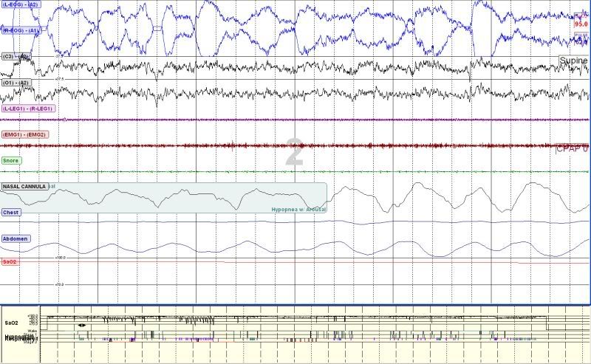Screen dimensions: 591x364
Task: Click the CPAP 0 pressure annotation
Action: tap(572, 148)
